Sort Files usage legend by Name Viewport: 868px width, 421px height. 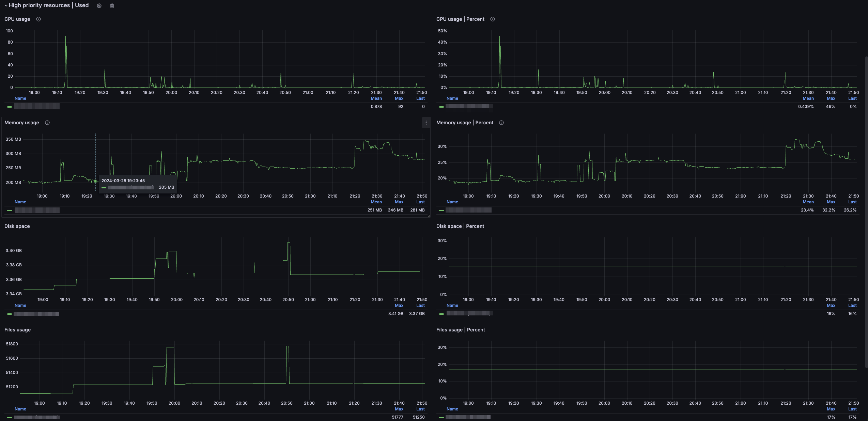coord(20,409)
